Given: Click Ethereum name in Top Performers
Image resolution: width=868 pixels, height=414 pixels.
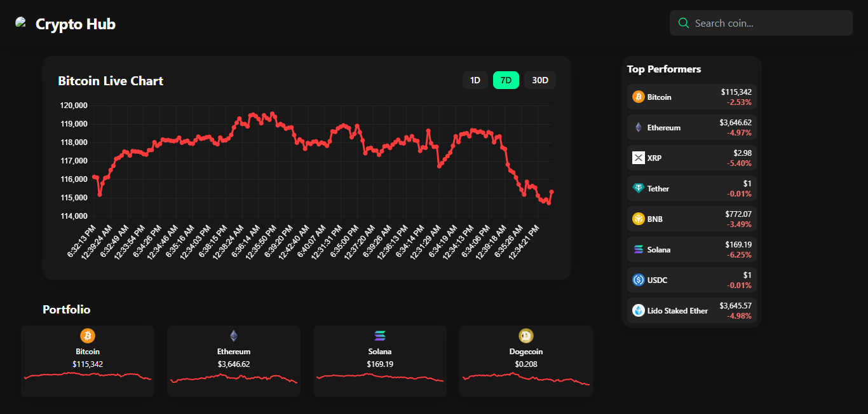Looking at the screenshot, I should point(664,128).
